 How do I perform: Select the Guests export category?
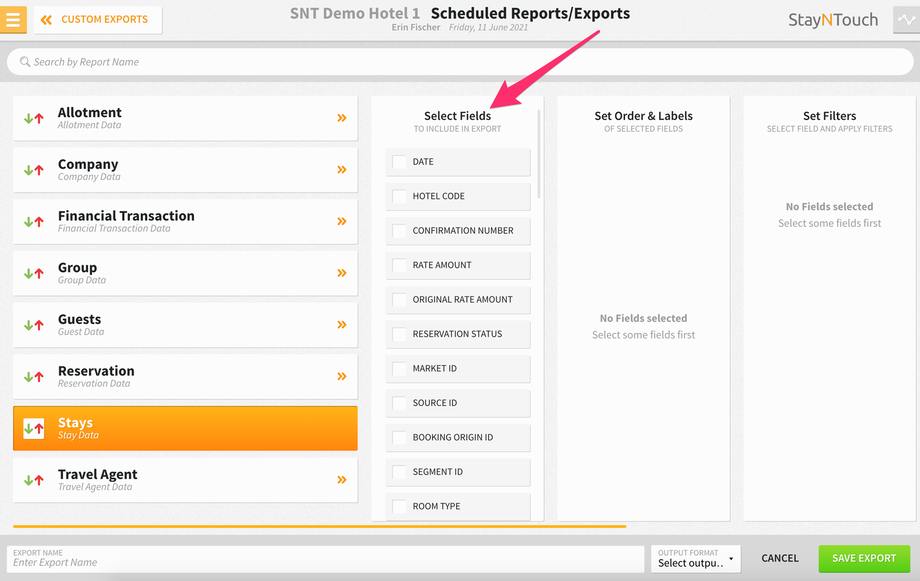point(185,325)
